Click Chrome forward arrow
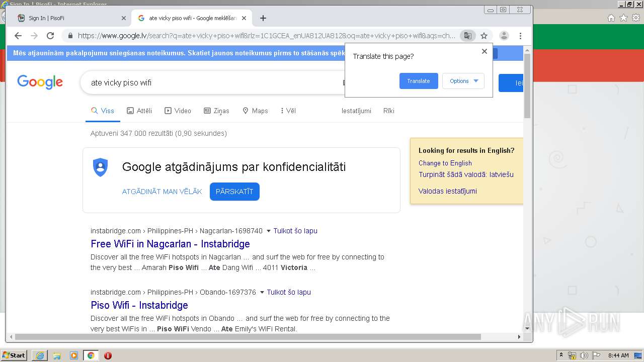Screen dimensions: 644x362 click(x=34, y=36)
